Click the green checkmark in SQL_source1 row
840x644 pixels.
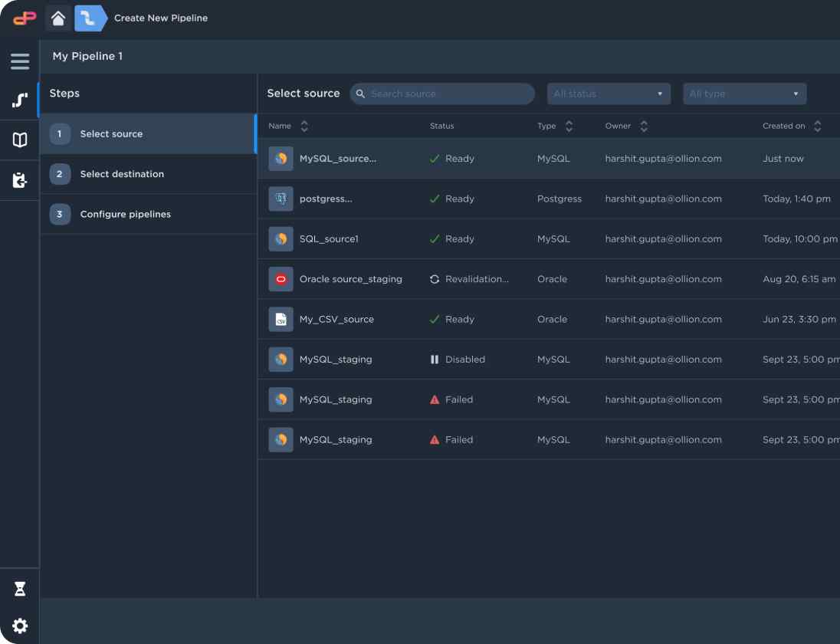[x=435, y=239]
